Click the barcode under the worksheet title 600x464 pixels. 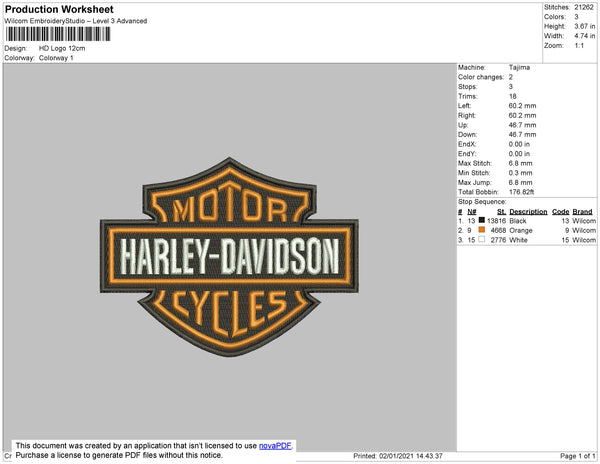pos(58,34)
